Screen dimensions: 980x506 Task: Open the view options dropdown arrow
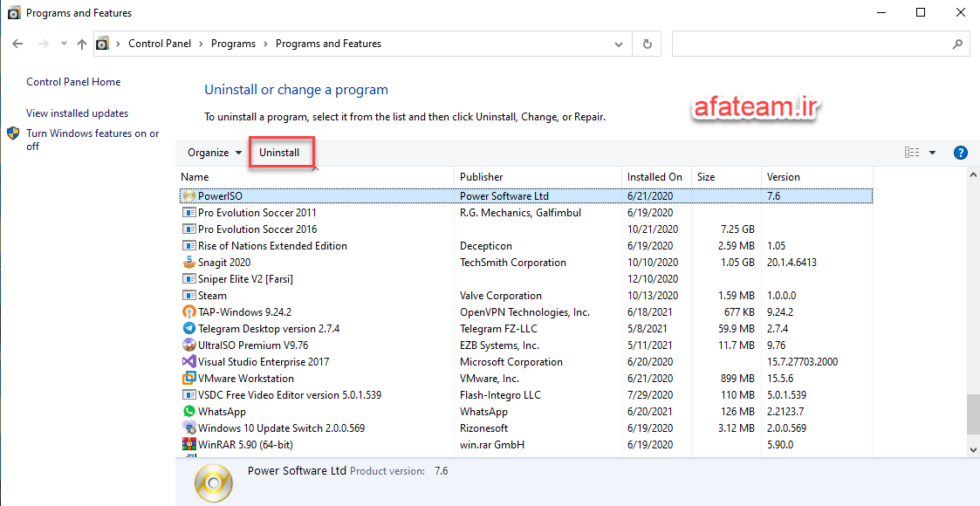coord(933,153)
